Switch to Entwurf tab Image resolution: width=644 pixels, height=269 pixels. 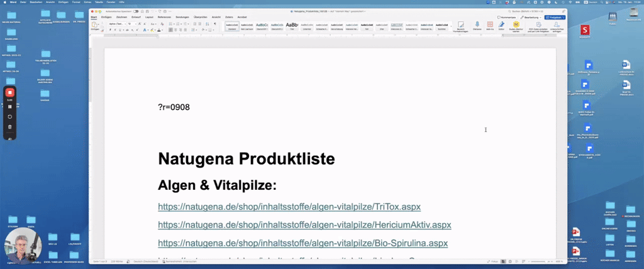pos(136,17)
